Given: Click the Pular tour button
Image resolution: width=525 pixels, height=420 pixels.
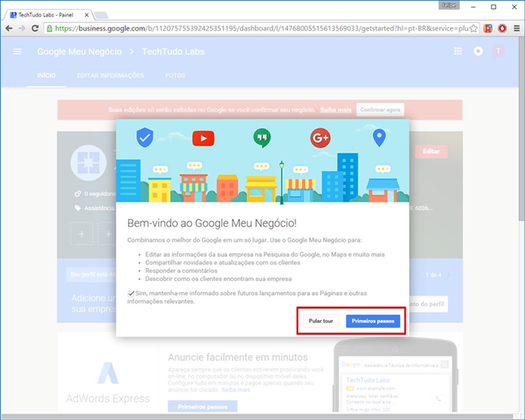Looking at the screenshot, I should pyautogui.click(x=321, y=321).
